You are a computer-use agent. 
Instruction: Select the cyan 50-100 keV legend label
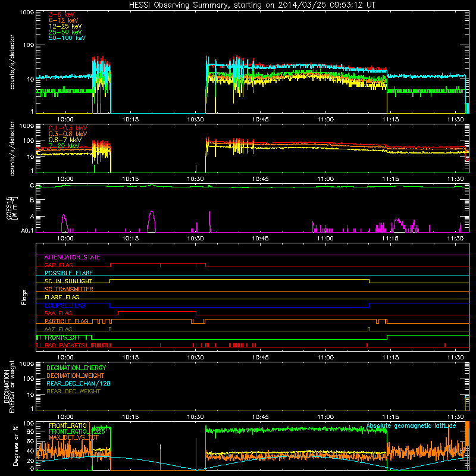67,38
